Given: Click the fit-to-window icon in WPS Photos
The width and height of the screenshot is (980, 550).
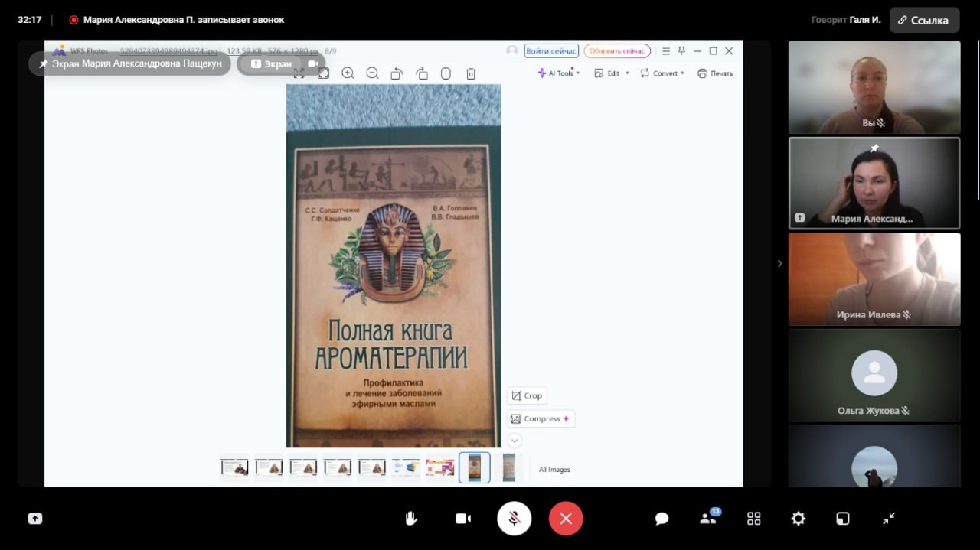Looking at the screenshot, I should (x=323, y=73).
